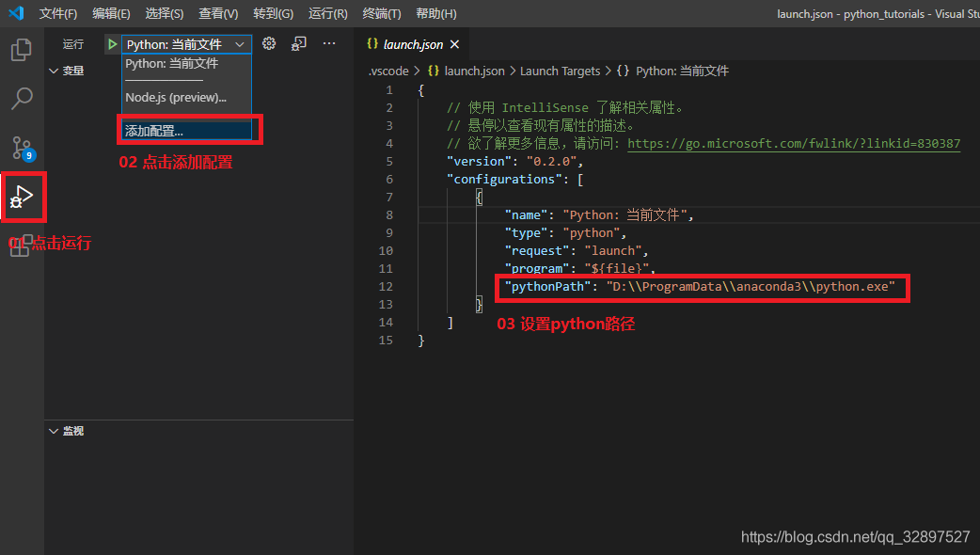
Task: Switch to the launch.json tab
Action: coord(413,44)
